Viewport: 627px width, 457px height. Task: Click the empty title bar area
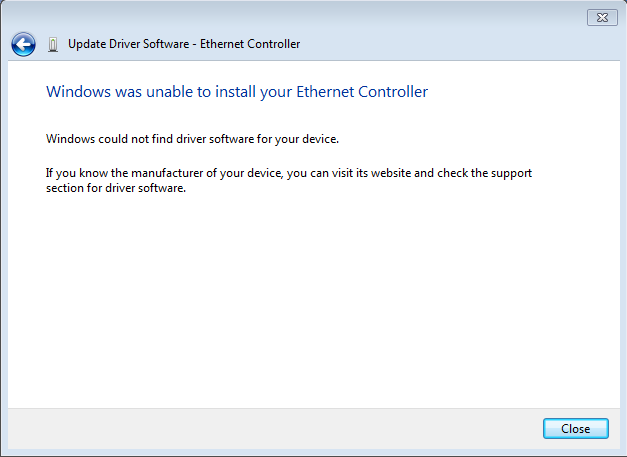coord(300,17)
